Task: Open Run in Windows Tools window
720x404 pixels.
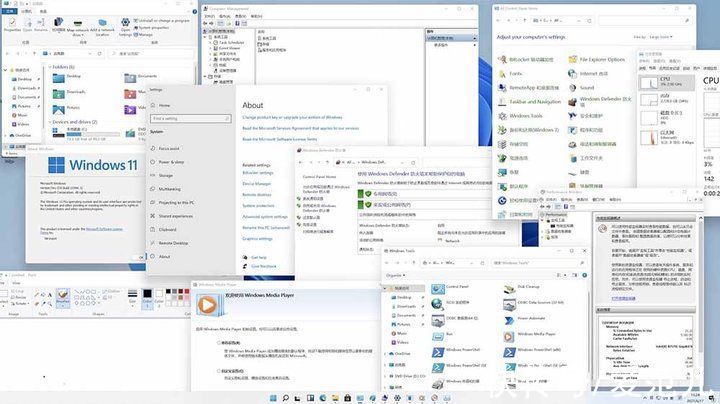Action: click(x=450, y=334)
